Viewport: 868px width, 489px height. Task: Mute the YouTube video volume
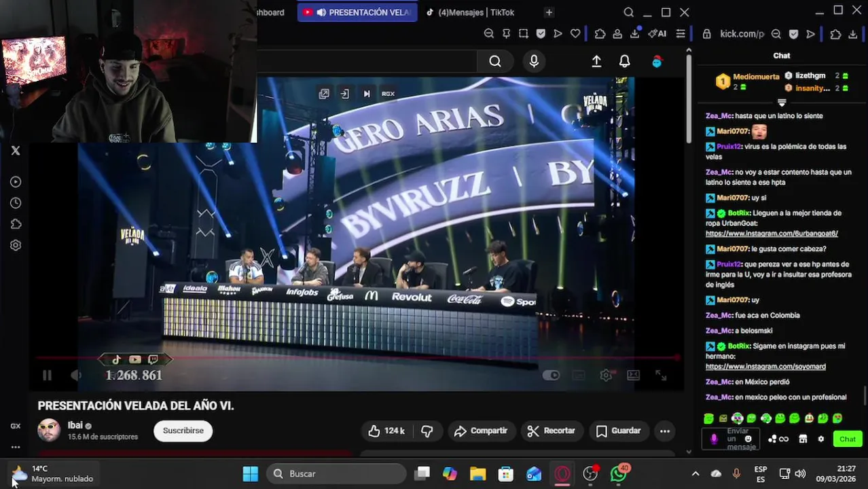tap(75, 375)
